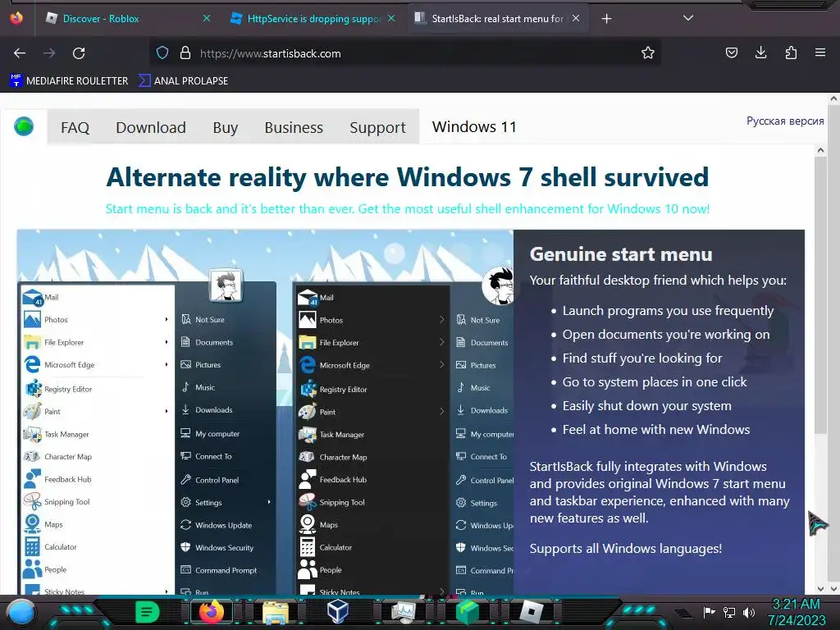Close the HttpService tab
The width and height of the screenshot is (840, 630).
point(391,18)
